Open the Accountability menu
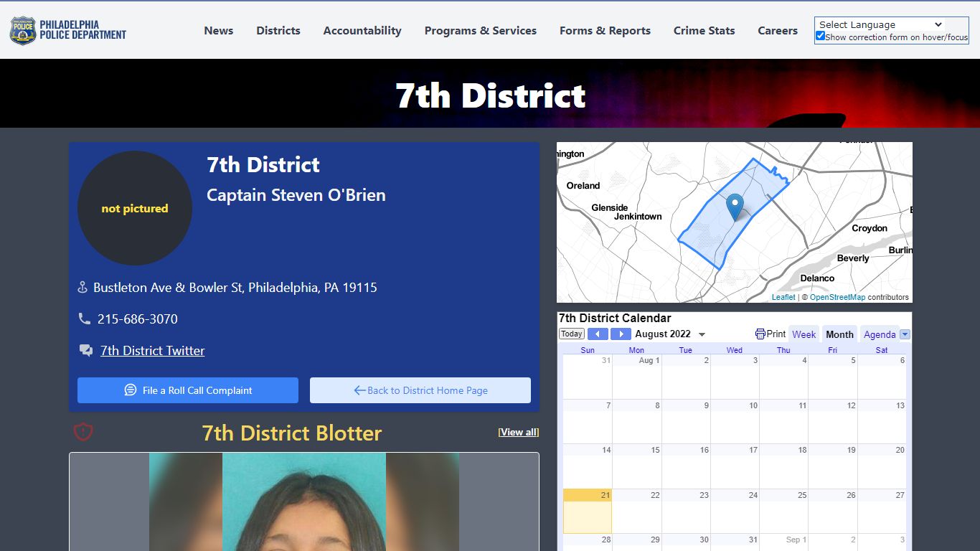Screen dimensions: 980x551 click(x=362, y=31)
